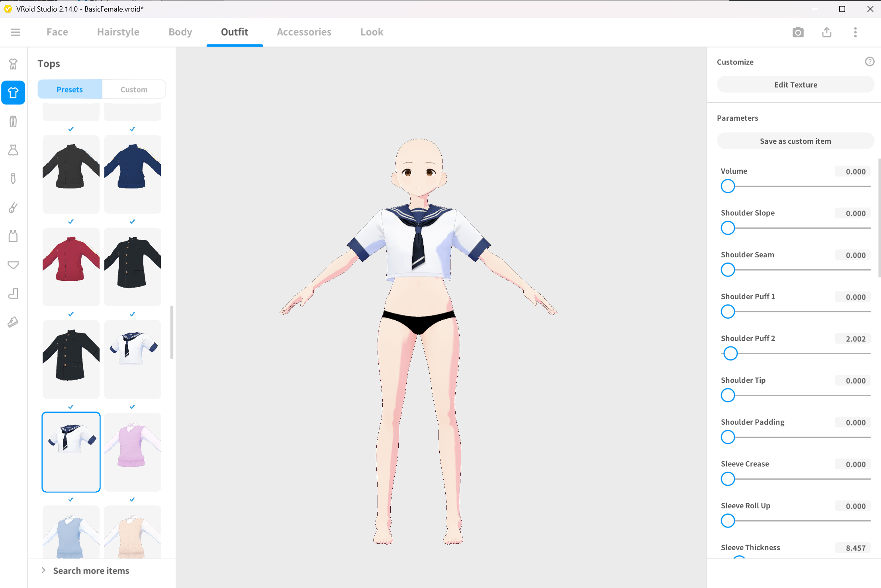Select the inner top undershirt category icon
The width and height of the screenshot is (881, 588).
pos(13,236)
